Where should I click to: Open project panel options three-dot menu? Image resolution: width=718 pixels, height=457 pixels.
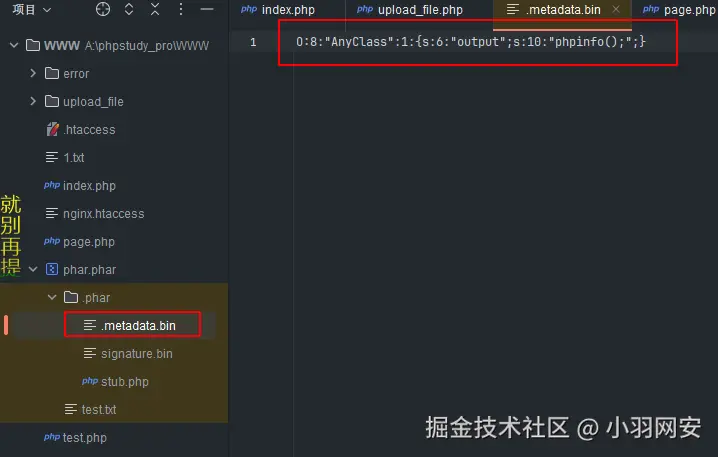(181, 9)
